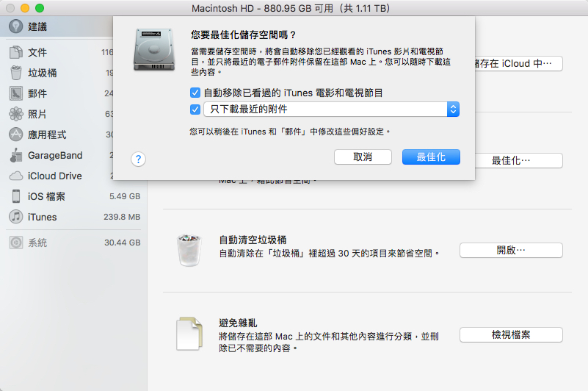Image resolution: width=588 pixels, height=391 pixels.
Task: Select the 郵件 mail icon
Action: [15, 93]
